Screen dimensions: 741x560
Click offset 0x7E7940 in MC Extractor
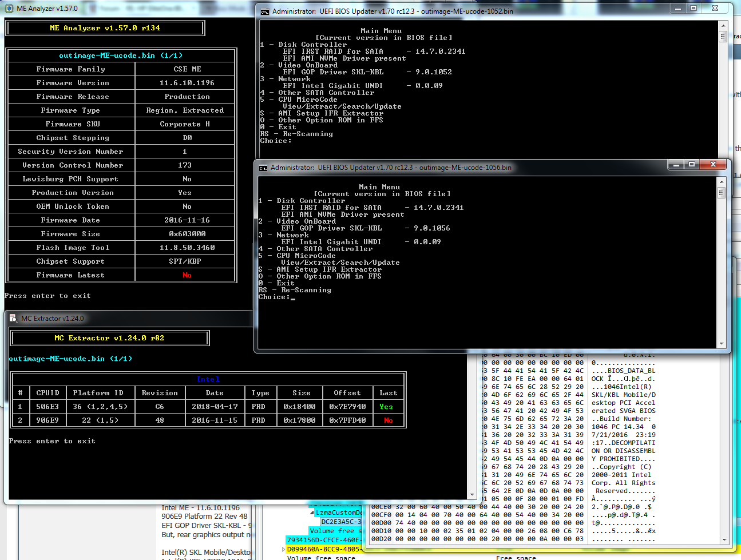tap(347, 407)
